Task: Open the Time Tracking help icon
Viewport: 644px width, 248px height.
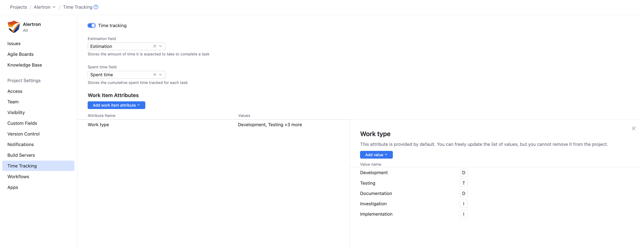Action: point(96,7)
